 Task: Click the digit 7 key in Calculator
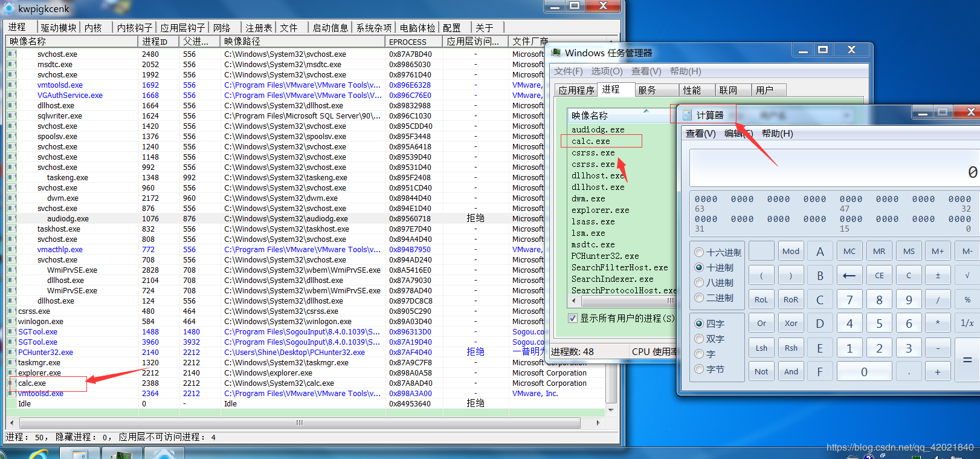(x=849, y=299)
